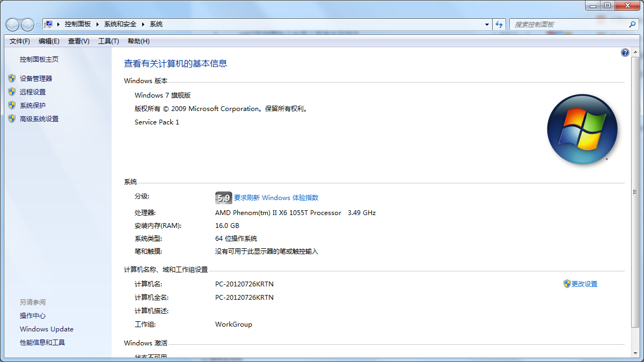Viewport: 644px width, 362px height.
Task: Focus the 搜索控制面板 search box
Action: click(x=568, y=24)
